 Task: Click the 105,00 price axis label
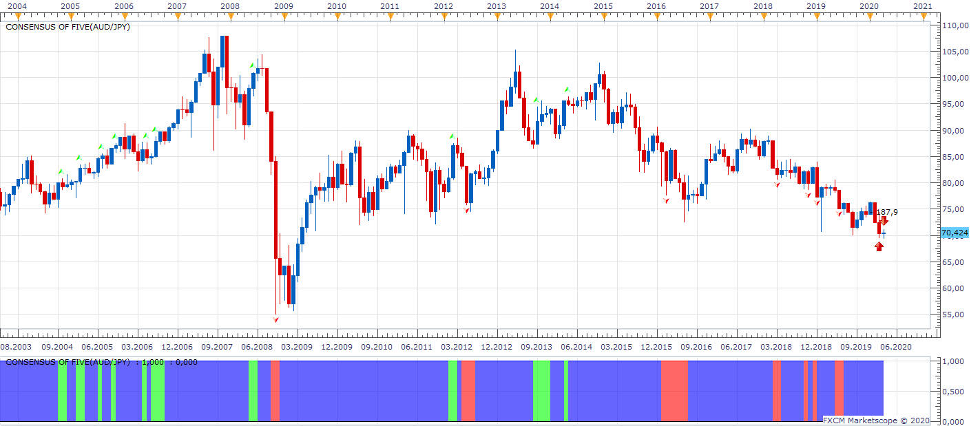click(x=954, y=52)
